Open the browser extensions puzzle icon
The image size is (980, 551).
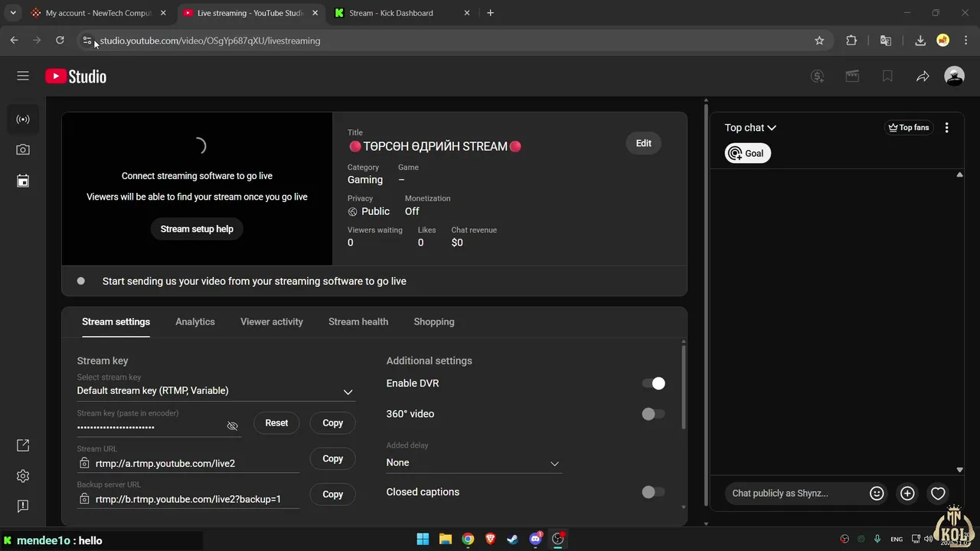[851, 41]
